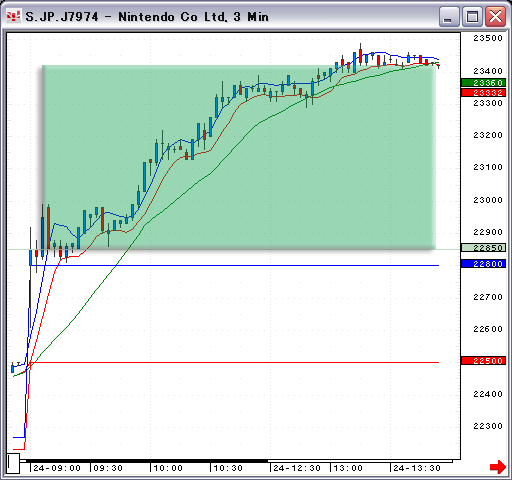
Task: Select the 22850 price level label
Action: coord(483,248)
